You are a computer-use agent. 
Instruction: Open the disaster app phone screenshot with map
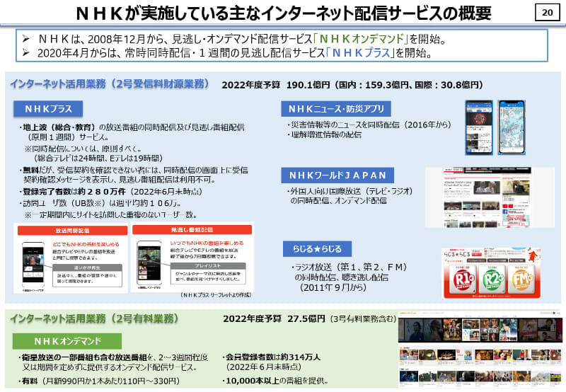512,128
